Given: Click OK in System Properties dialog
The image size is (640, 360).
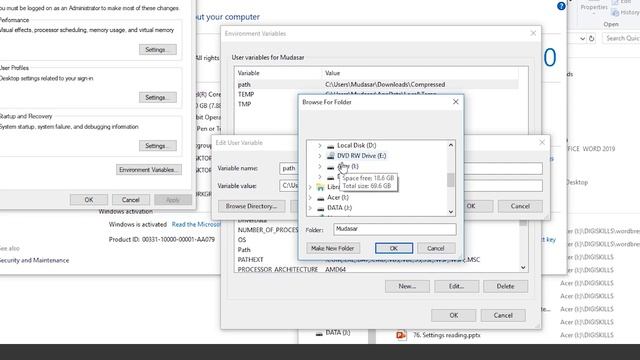Looking at the screenshot, I should (x=89, y=200).
